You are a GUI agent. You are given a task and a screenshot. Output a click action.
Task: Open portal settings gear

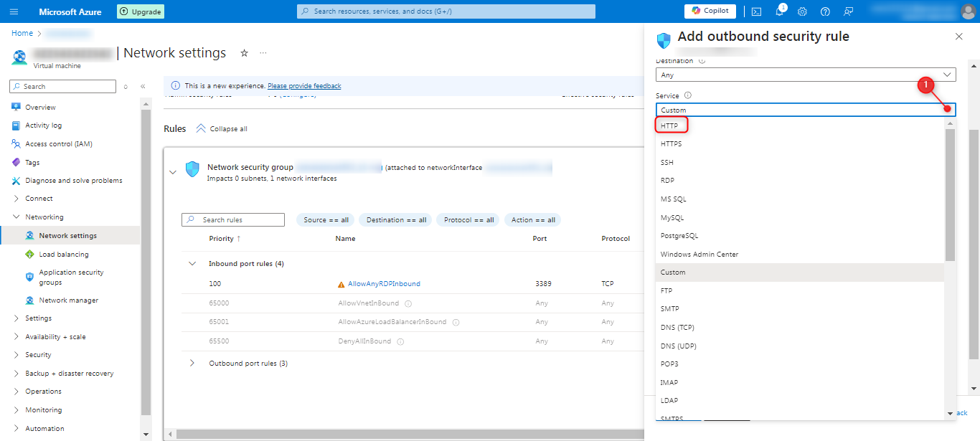point(802,11)
